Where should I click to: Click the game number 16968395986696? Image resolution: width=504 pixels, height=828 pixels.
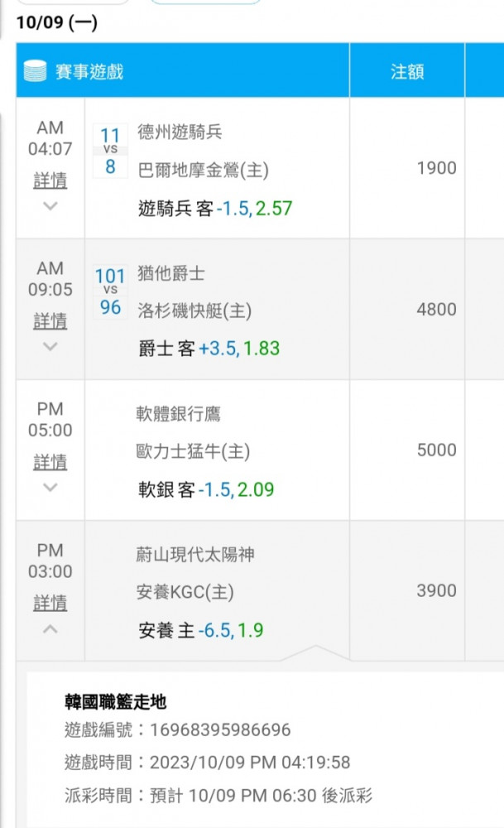point(220,729)
